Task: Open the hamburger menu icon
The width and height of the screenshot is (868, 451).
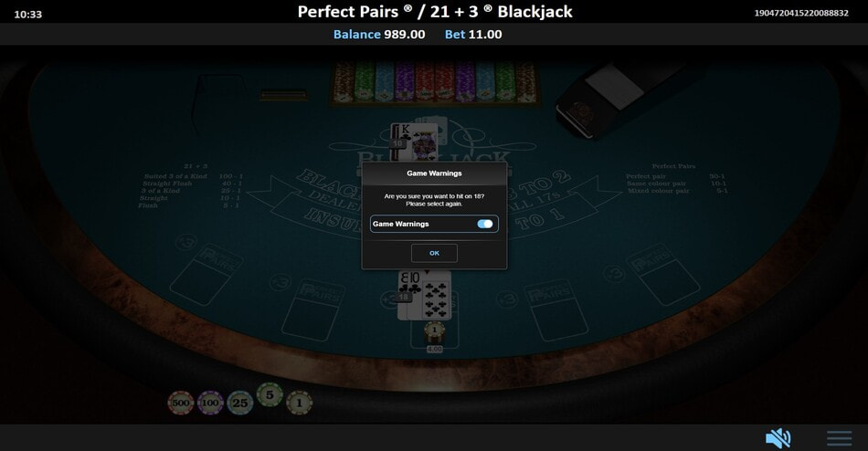Action: [x=839, y=438]
